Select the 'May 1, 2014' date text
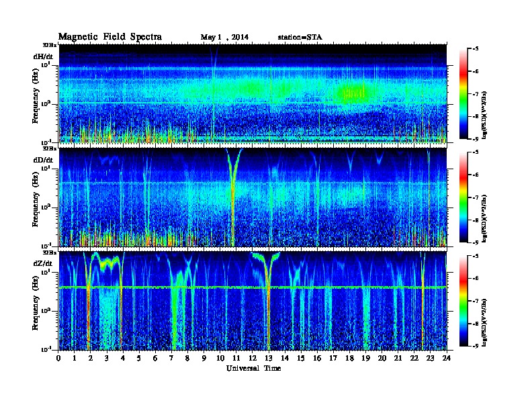Viewport: 532px width, 411px height. [x=224, y=37]
